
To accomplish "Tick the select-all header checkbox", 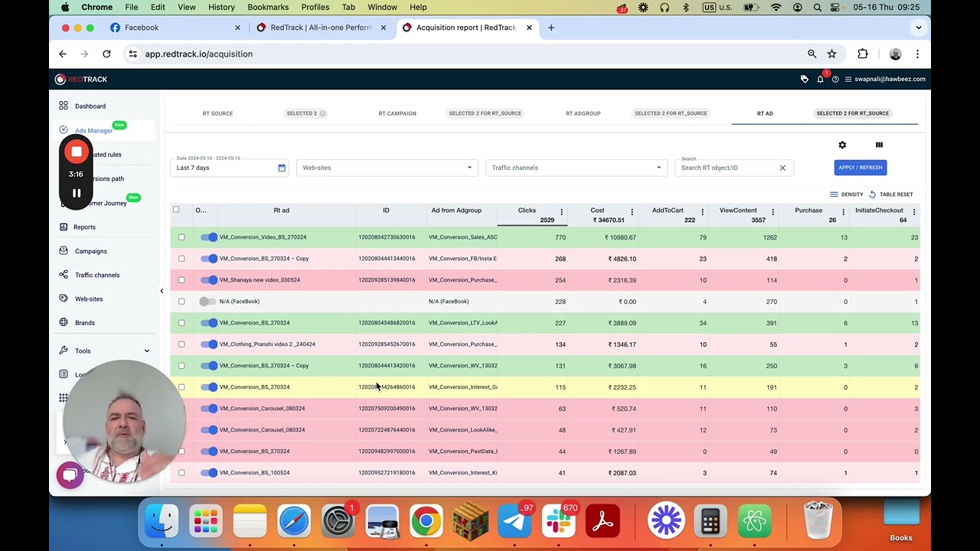I will [176, 210].
